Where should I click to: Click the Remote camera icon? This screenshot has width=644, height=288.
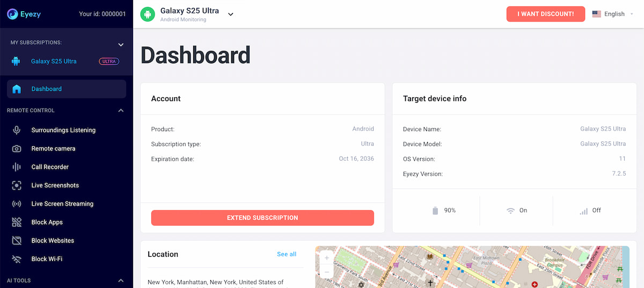click(17, 149)
